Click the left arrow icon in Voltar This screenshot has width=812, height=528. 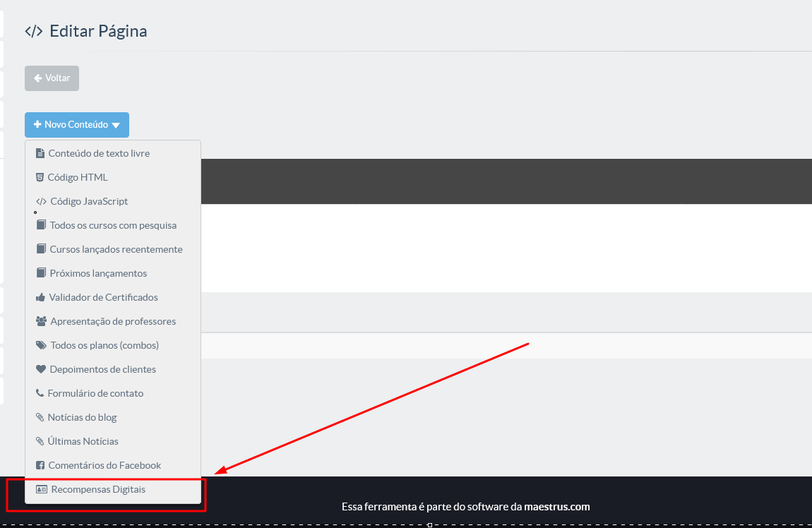click(x=38, y=78)
